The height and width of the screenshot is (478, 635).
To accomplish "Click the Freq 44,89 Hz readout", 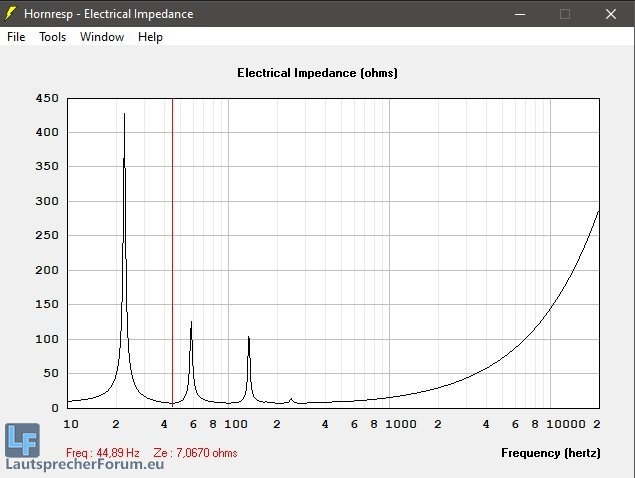I will tap(103, 453).
